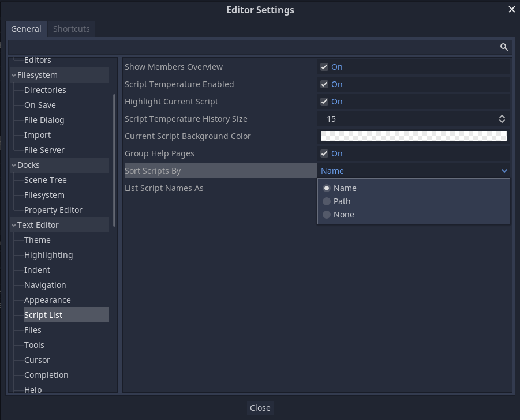
Task: Select Highlighting settings
Action: pyautogui.click(x=48, y=255)
